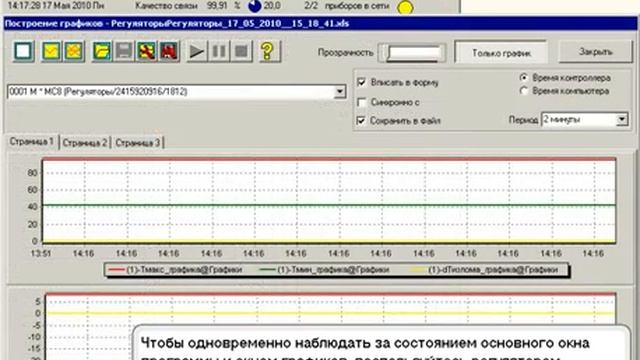Image resolution: width=640 pixels, height=360 pixels.
Task: Adjust the Прозрачность transparency slider
Action: click(x=412, y=53)
